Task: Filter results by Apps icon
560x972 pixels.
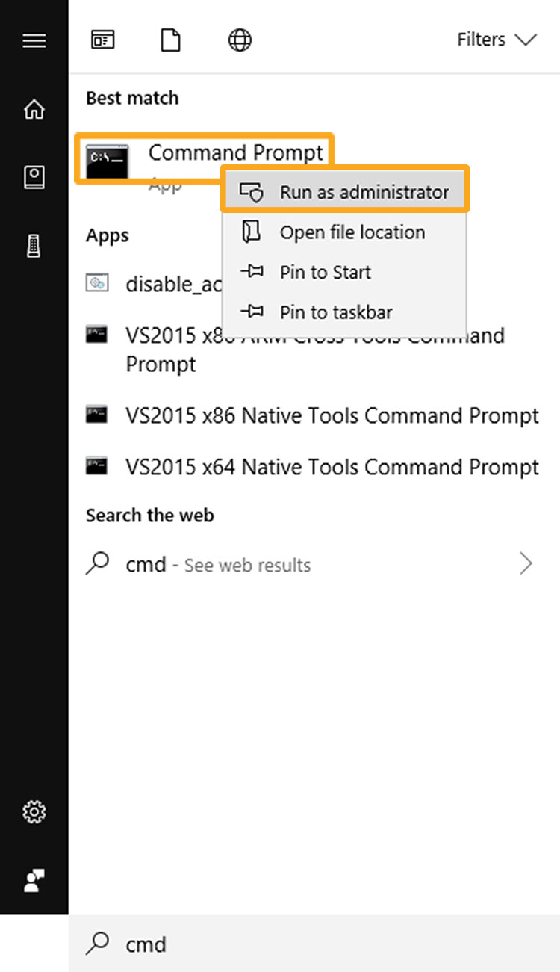Action: [102, 40]
